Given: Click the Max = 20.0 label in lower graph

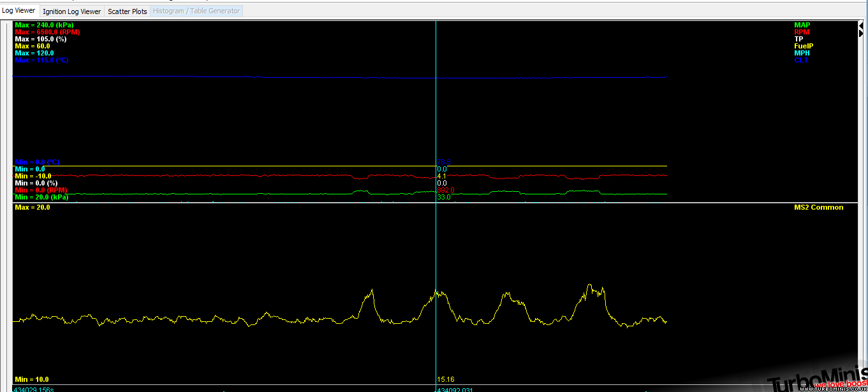Looking at the screenshot, I should point(32,208).
